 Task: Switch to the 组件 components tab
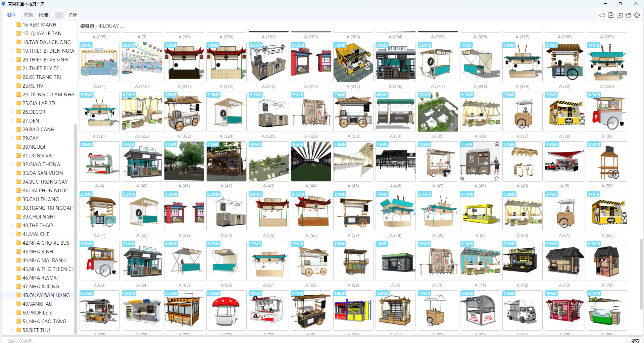tap(11, 15)
